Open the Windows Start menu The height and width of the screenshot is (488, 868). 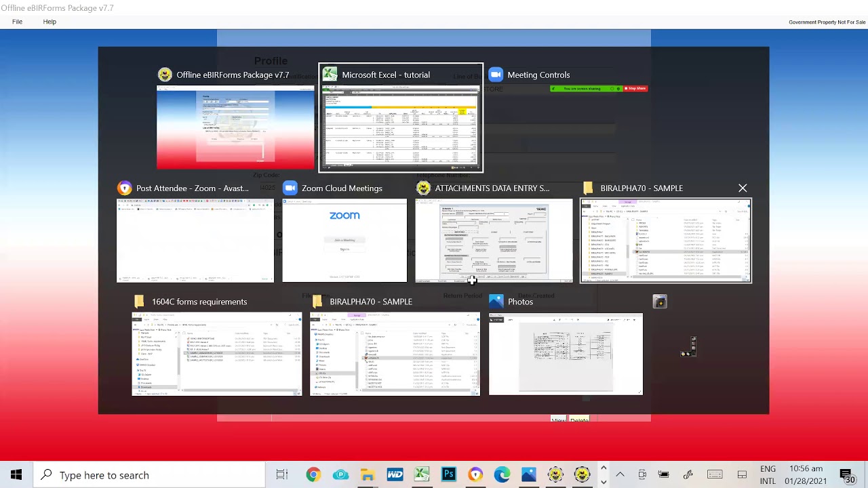coord(16,475)
